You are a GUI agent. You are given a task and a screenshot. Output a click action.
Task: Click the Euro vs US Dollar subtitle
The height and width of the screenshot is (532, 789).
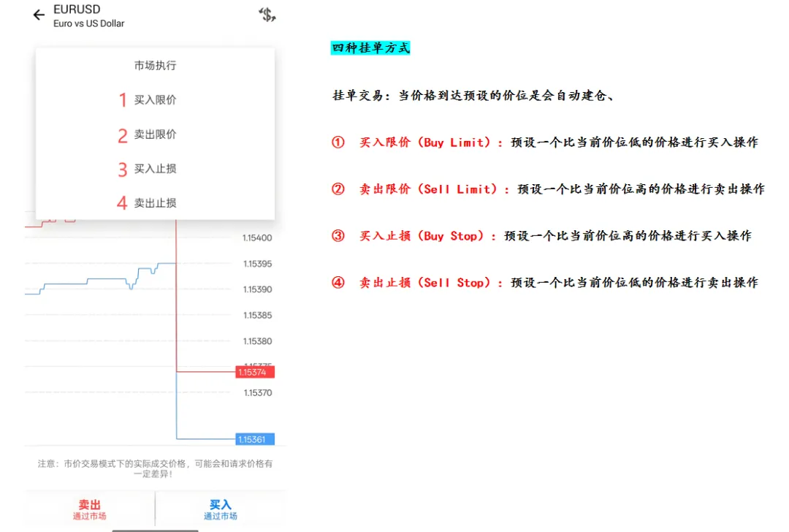[89, 23]
